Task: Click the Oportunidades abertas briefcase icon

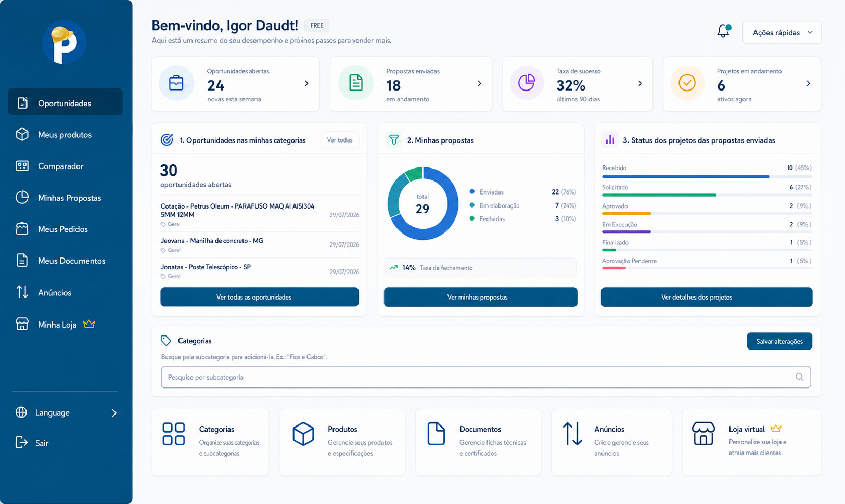Action: point(176,83)
